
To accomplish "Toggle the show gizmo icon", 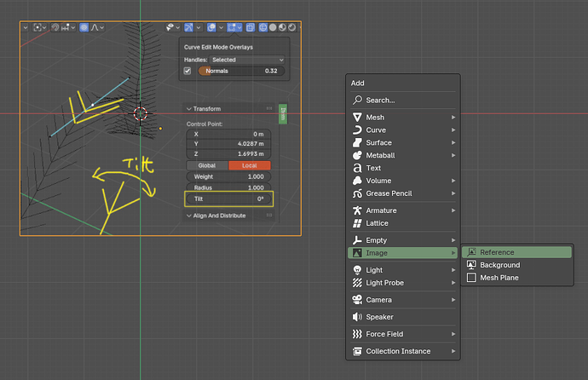I will [188, 27].
